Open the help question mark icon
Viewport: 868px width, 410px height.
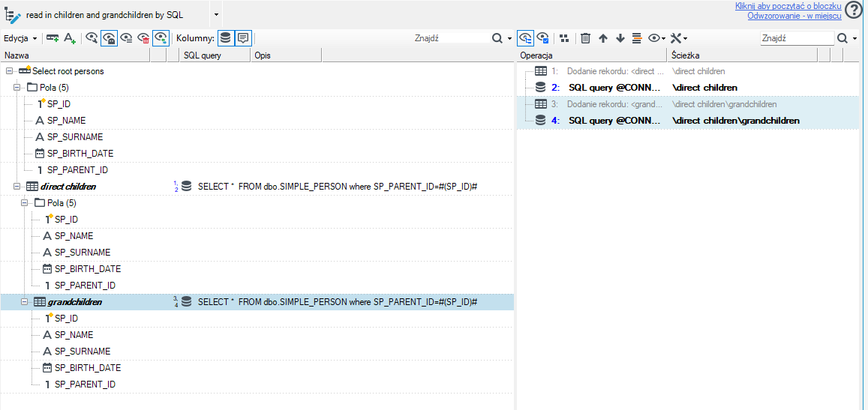point(854,10)
